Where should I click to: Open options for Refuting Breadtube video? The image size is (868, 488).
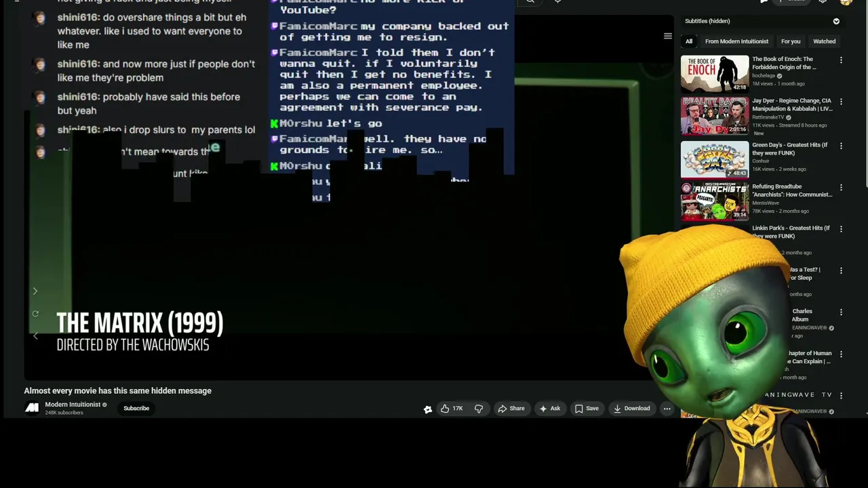click(841, 188)
